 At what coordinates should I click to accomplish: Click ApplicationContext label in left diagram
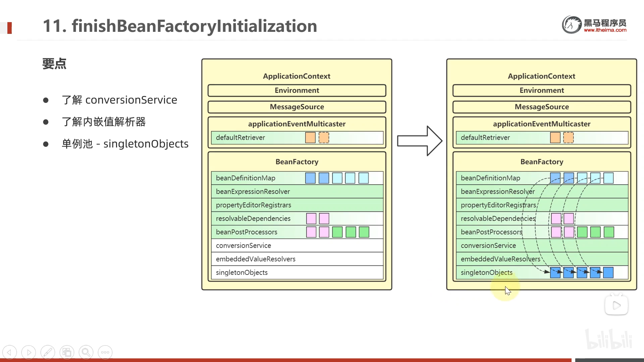click(297, 76)
